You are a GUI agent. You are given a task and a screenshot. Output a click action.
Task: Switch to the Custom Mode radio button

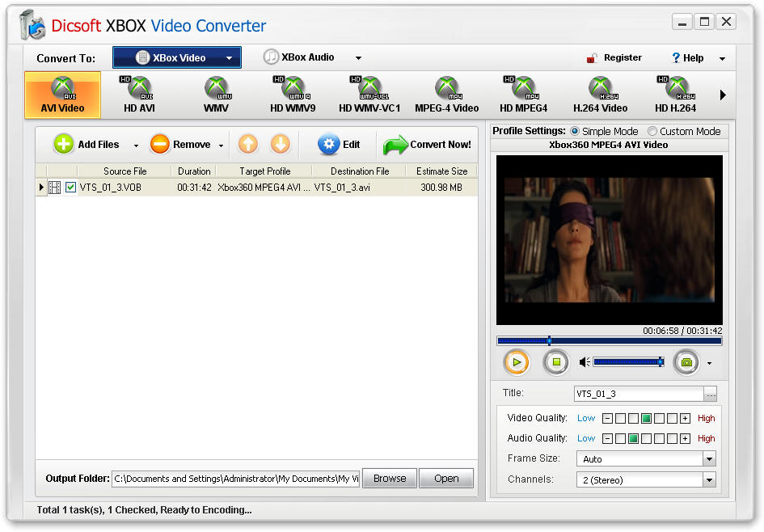click(x=652, y=131)
